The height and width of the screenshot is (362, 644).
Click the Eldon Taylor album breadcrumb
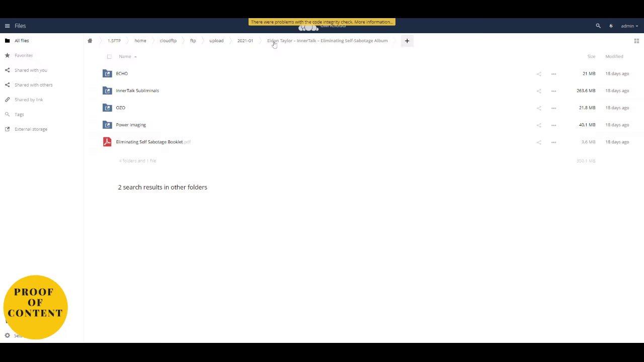328,41
